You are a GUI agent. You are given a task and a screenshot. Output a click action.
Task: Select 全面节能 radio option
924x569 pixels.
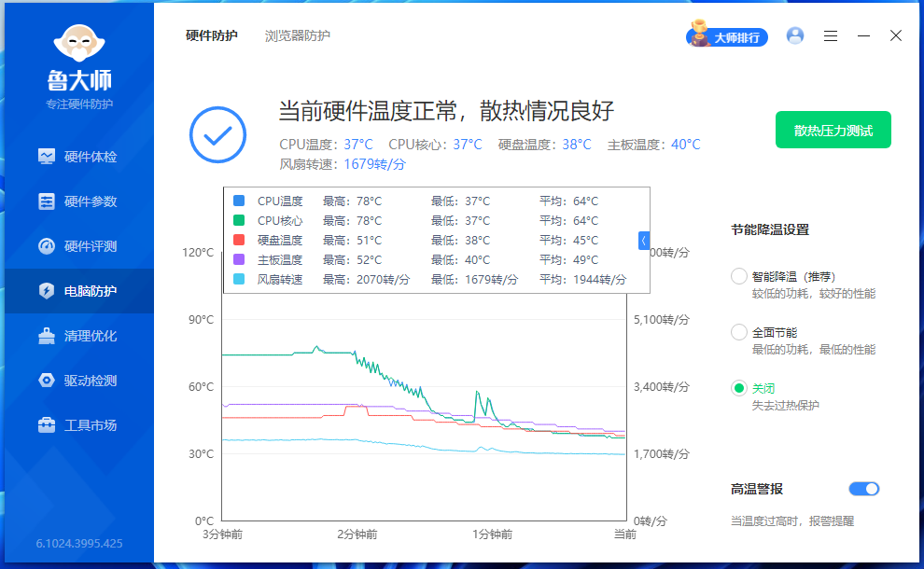[x=739, y=332]
